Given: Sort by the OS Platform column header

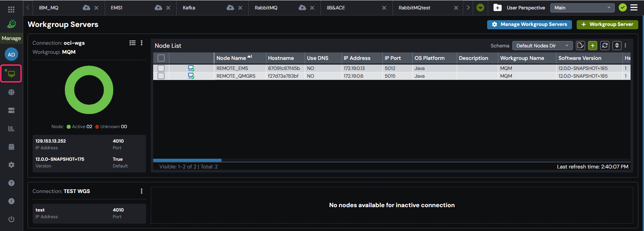Looking at the screenshot, I should 434,58.
